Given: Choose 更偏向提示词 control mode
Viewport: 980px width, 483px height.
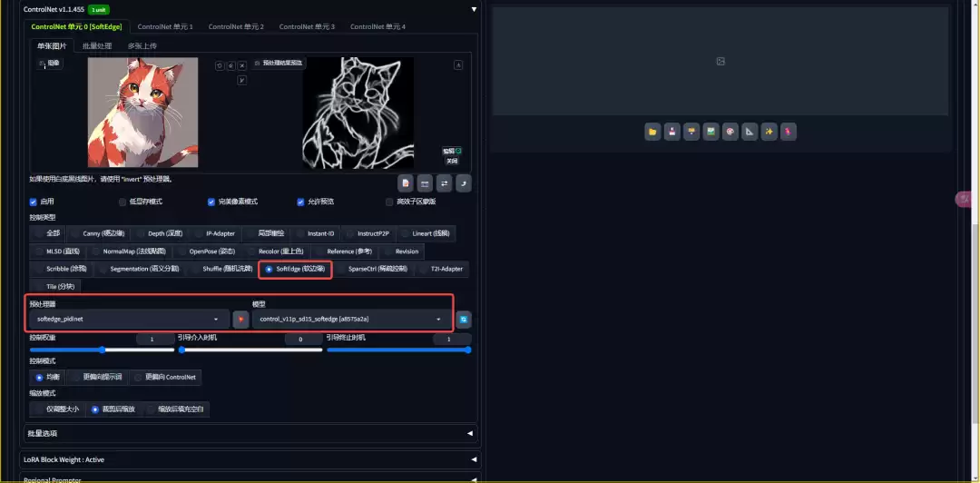Looking at the screenshot, I should coord(98,378).
